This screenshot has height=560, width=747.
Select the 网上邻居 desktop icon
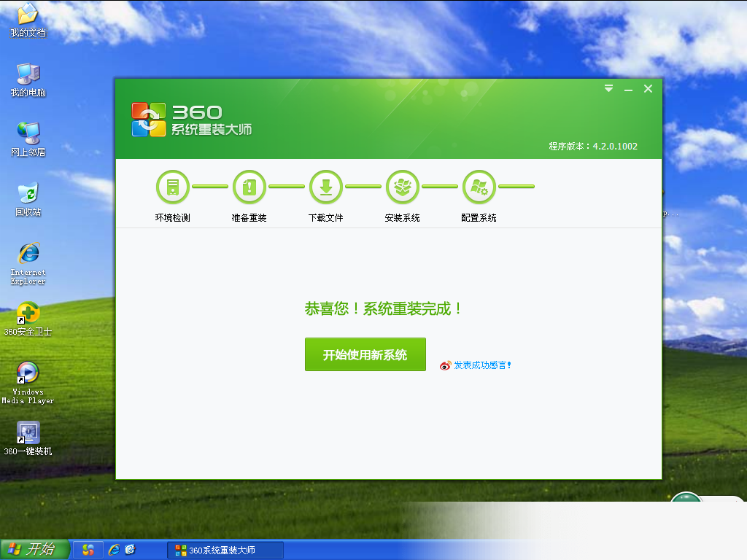(28, 140)
